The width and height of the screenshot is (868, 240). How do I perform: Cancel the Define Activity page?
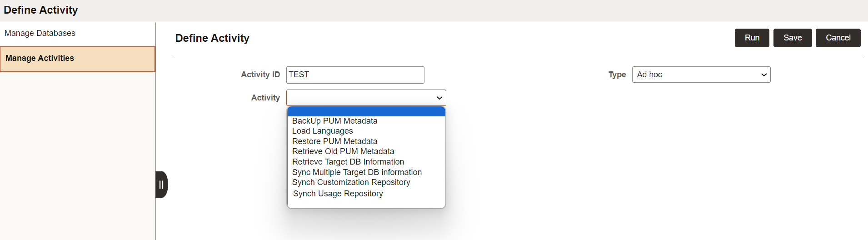click(838, 38)
